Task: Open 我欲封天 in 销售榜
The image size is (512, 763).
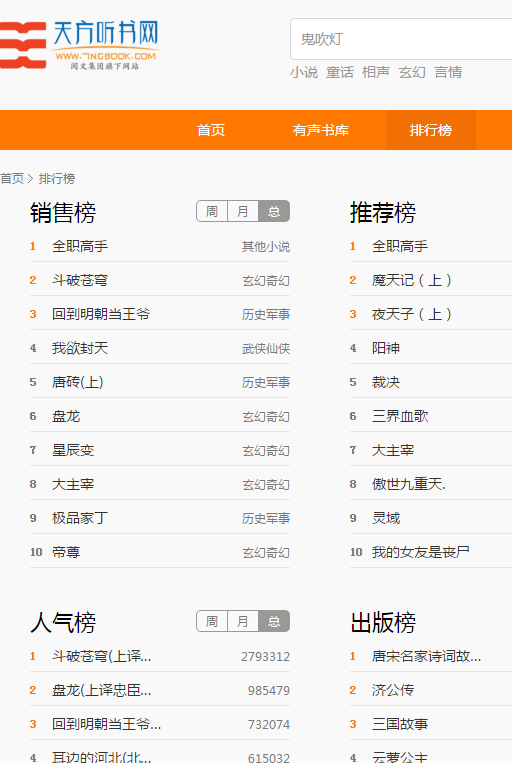Action: [x=80, y=348]
